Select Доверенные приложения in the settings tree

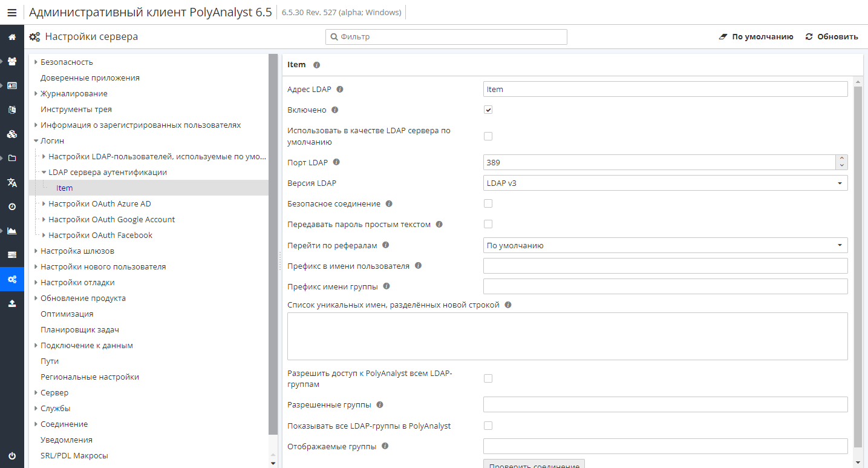90,78
